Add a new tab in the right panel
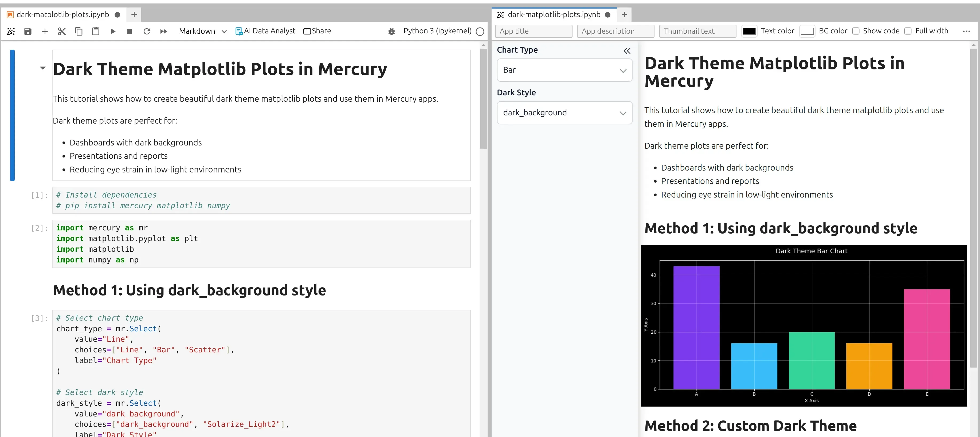The image size is (980, 437). coord(624,14)
